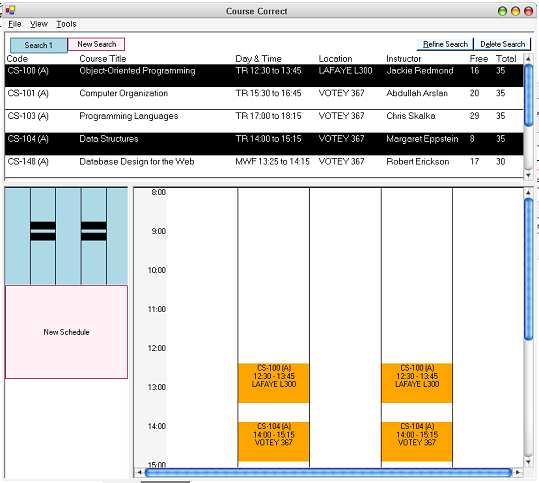
Task: Open the Tools menu
Action: click(66, 24)
